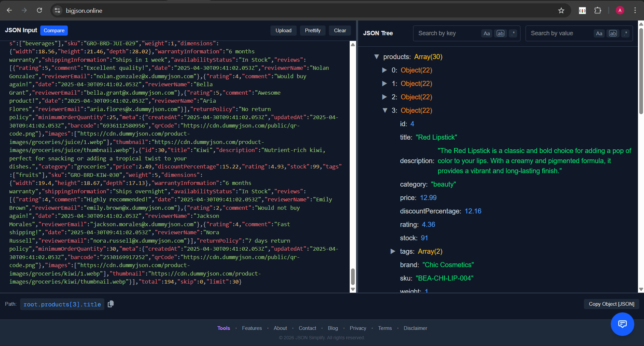Toggle whole word match in value search

pyautogui.click(x=613, y=33)
